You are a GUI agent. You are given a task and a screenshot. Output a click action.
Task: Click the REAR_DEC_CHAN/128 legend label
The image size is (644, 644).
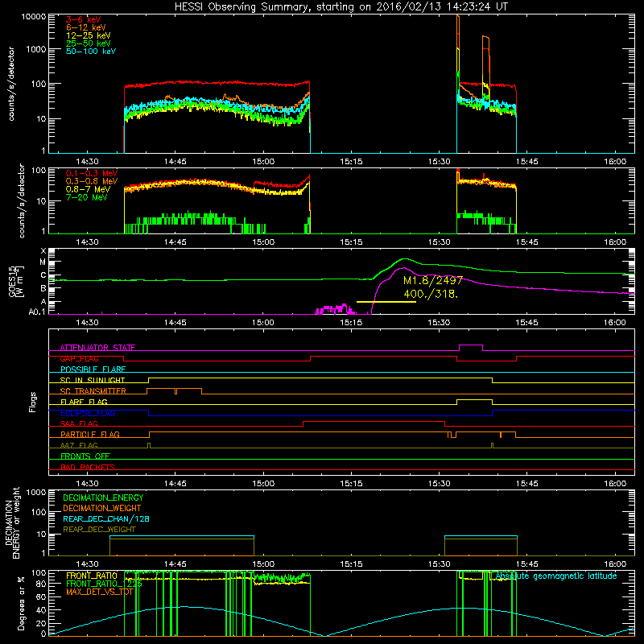tap(106, 518)
